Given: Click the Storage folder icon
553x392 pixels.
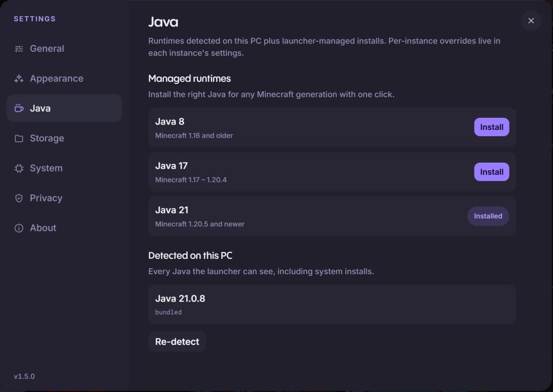Looking at the screenshot, I should [x=19, y=138].
